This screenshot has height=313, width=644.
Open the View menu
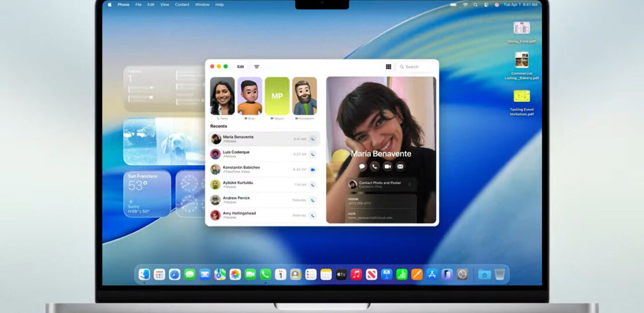[165, 5]
